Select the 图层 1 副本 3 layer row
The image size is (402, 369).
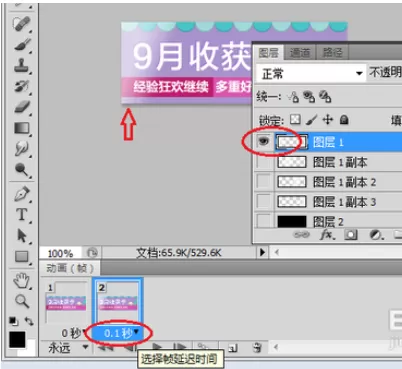(x=338, y=201)
